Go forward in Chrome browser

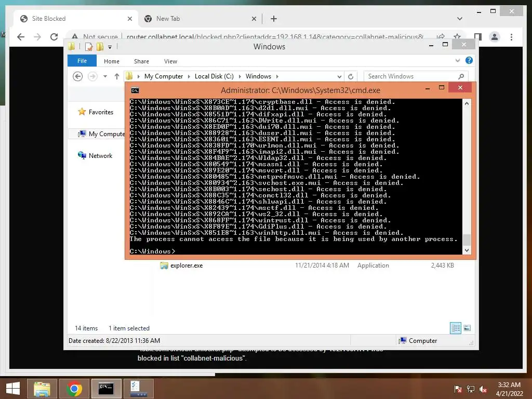tap(37, 37)
